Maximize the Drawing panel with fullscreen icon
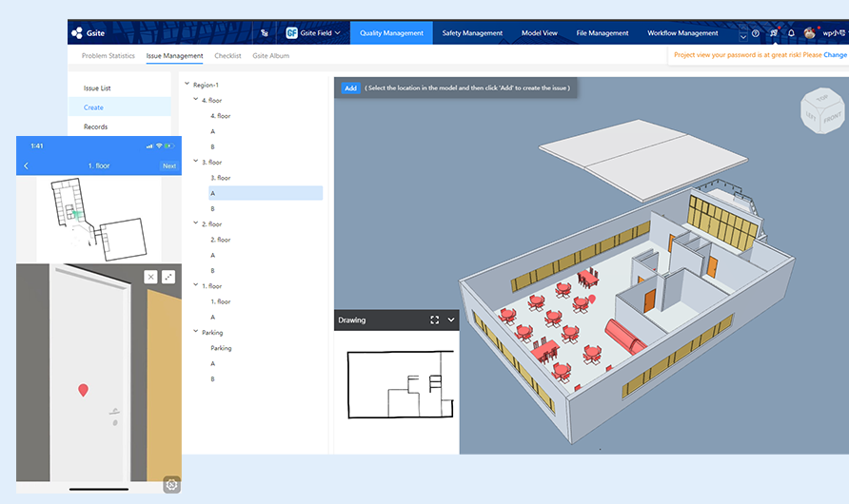This screenshot has height=504, width=849. [435, 320]
